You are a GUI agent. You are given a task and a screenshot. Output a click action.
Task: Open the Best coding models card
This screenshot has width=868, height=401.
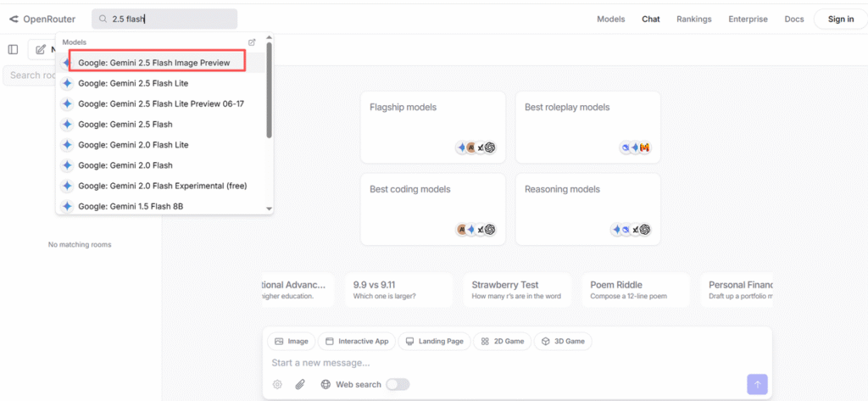pyautogui.click(x=433, y=209)
